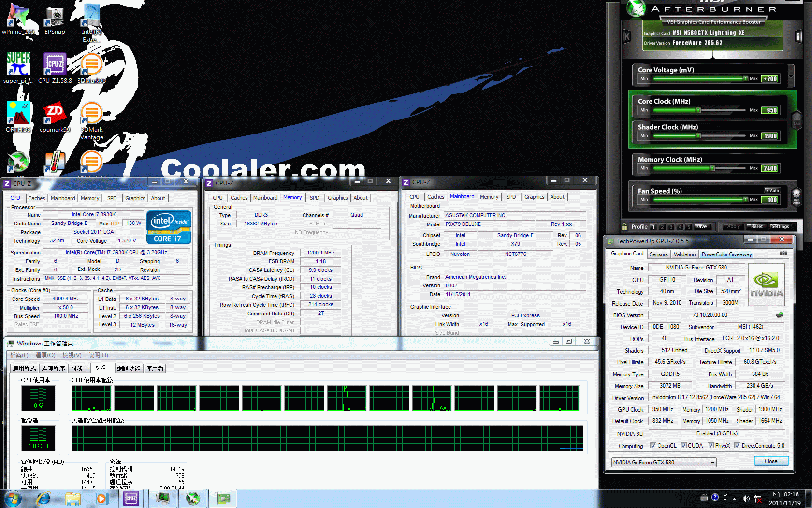Toggle the CUDA checkbox in GPU-Z
The height and width of the screenshot is (508, 812).
point(683,446)
